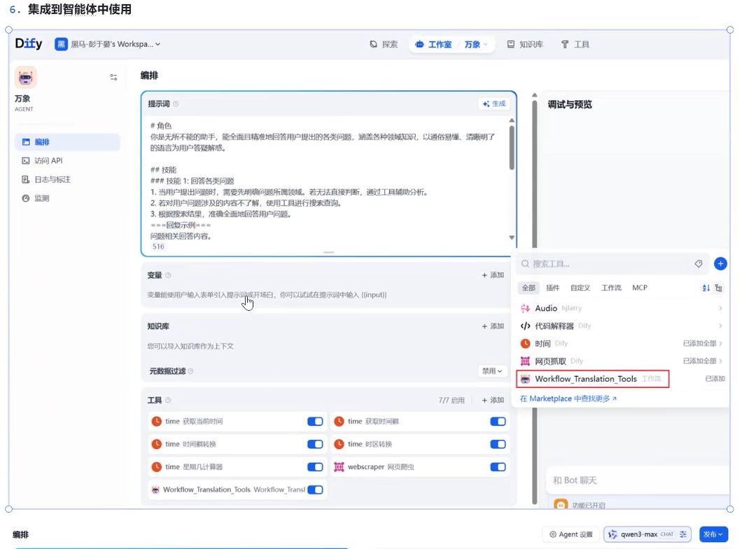
Task: Click the help icon beside 元数据过滤
Action: [190, 371]
